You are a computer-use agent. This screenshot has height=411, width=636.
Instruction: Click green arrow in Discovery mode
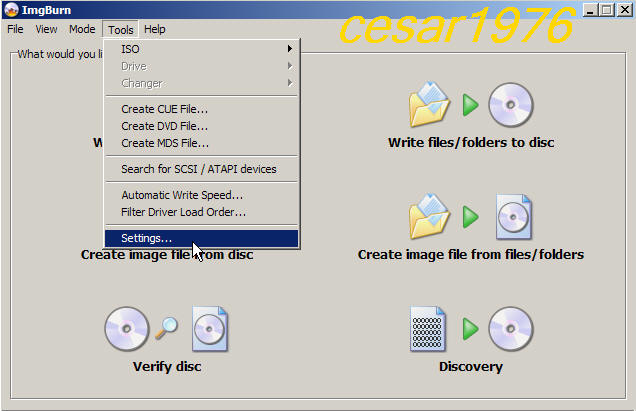click(471, 329)
